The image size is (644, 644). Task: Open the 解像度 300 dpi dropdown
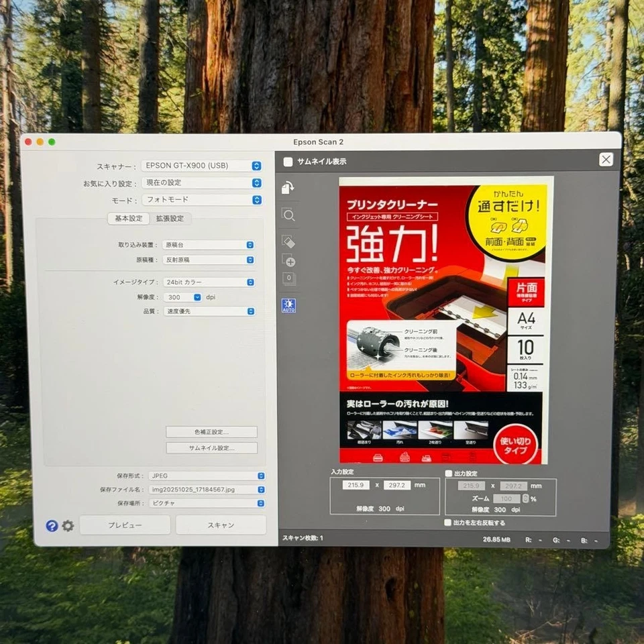coord(182,297)
